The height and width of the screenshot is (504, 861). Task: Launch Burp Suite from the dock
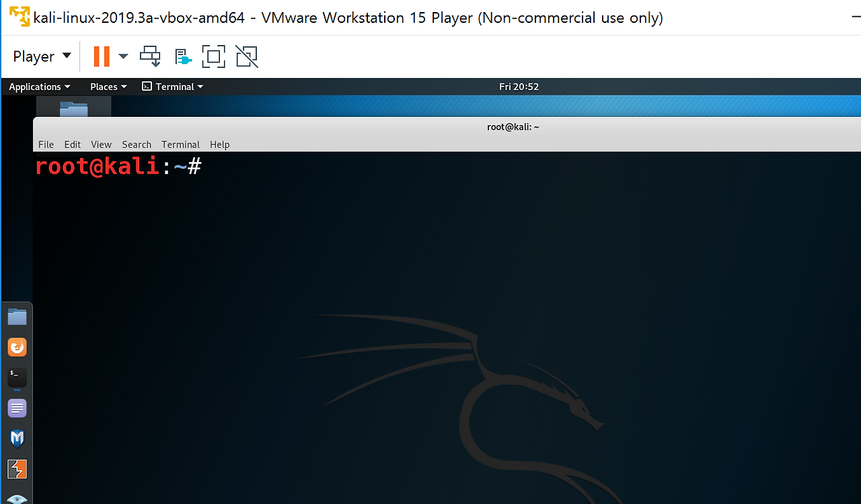click(x=17, y=469)
